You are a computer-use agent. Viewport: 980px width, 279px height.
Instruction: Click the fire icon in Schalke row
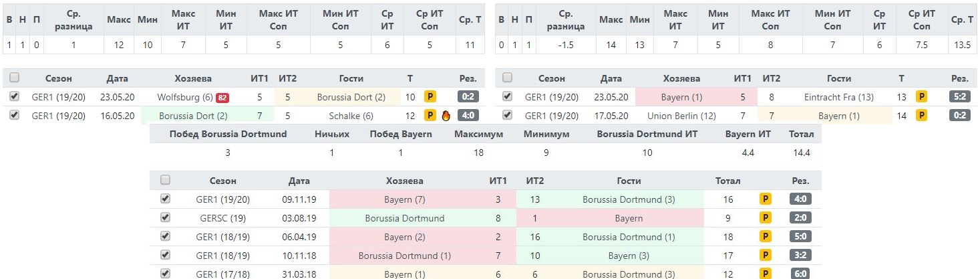click(x=446, y=116)
